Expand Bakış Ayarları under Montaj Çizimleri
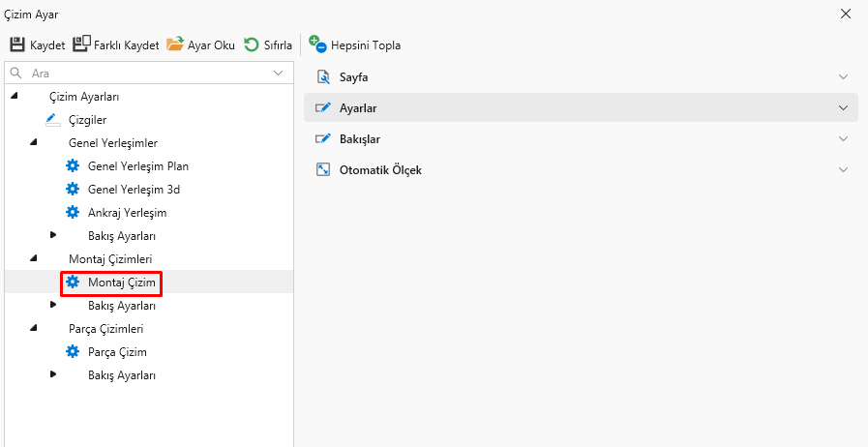Viewport: 868px width, 447px height. tap(53, 306)
